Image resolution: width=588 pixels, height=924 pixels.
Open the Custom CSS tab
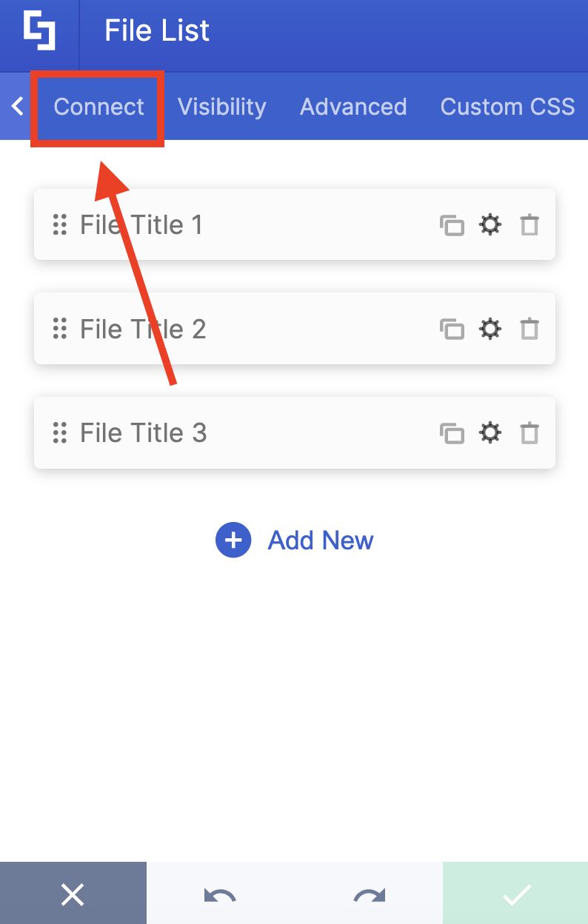[x=507, y=107]
